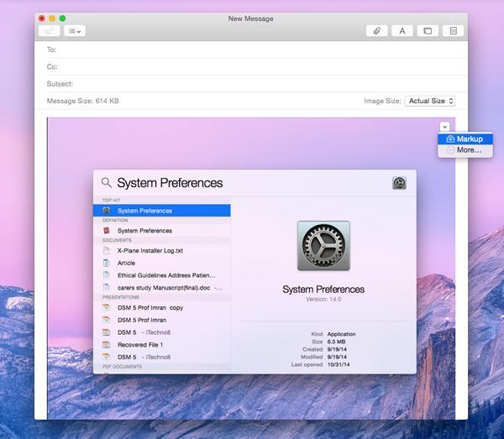The width and height of the screenshot is (504, 439).
Task: Select carers study Manuscript(final).doc result
Action: (x=161, y=288)
